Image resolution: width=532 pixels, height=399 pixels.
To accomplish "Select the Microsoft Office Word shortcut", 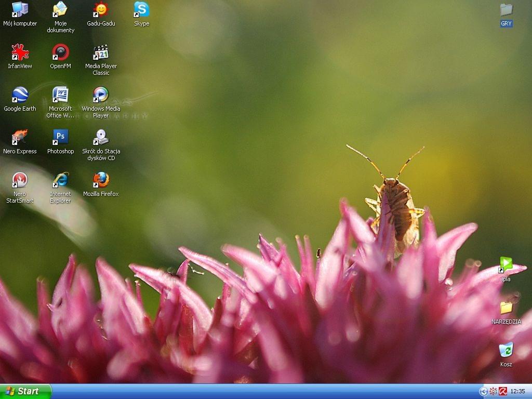I will pos(60,95).
